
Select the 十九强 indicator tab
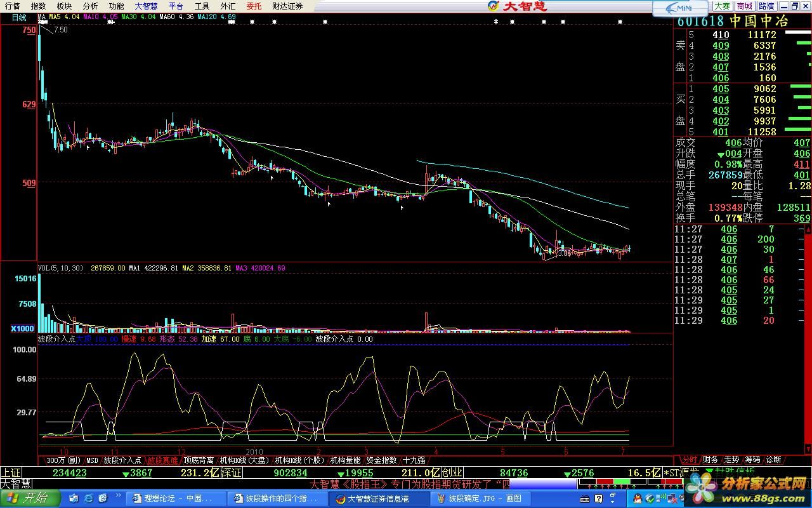(x=414, y=460)
